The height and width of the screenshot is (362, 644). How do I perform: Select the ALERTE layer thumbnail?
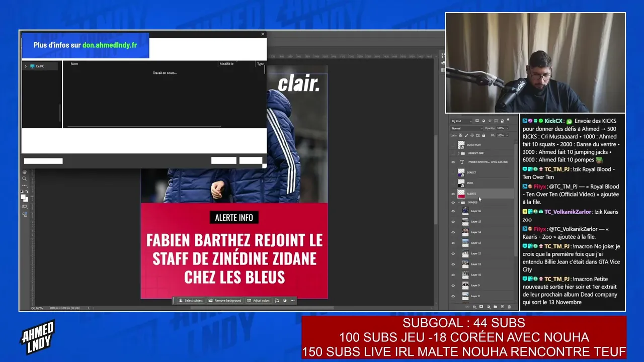461,194
